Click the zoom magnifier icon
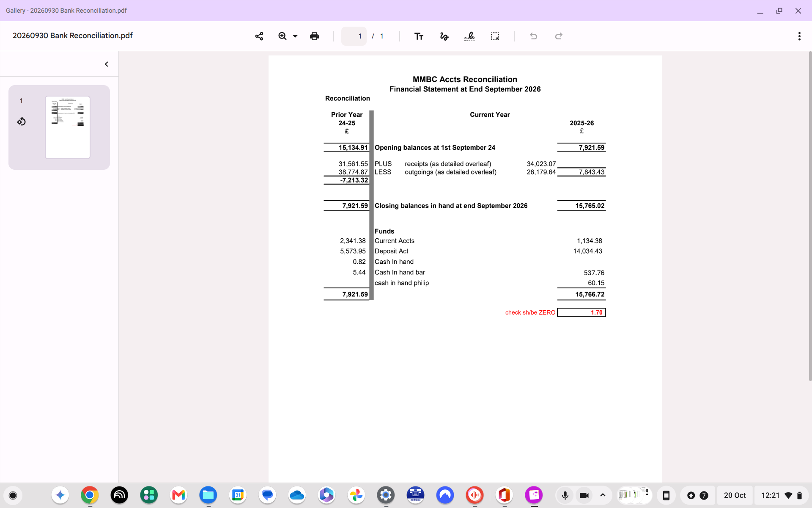Viewport: 812px width, 508px height. [x=283, y=36]
